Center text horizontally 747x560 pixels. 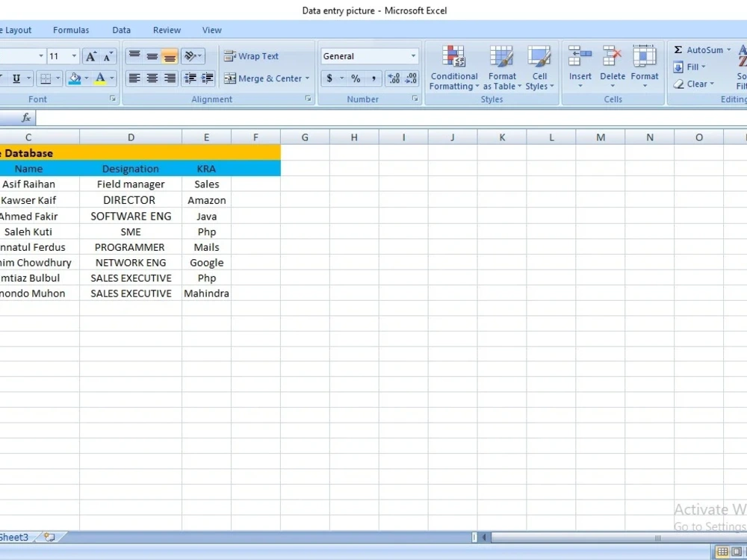coord(152,78)
